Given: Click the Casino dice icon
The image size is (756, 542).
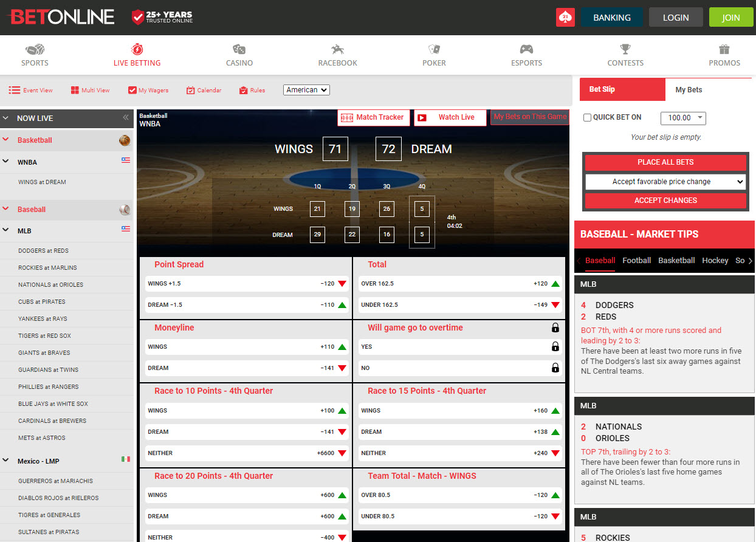Looking at the screenshot, I should [x=239, y=49].
